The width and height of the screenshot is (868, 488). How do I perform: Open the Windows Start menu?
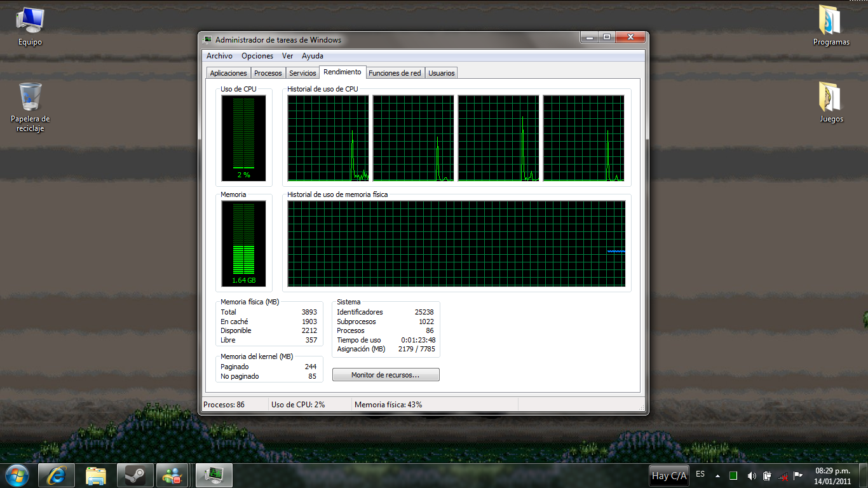click(17, 475)
